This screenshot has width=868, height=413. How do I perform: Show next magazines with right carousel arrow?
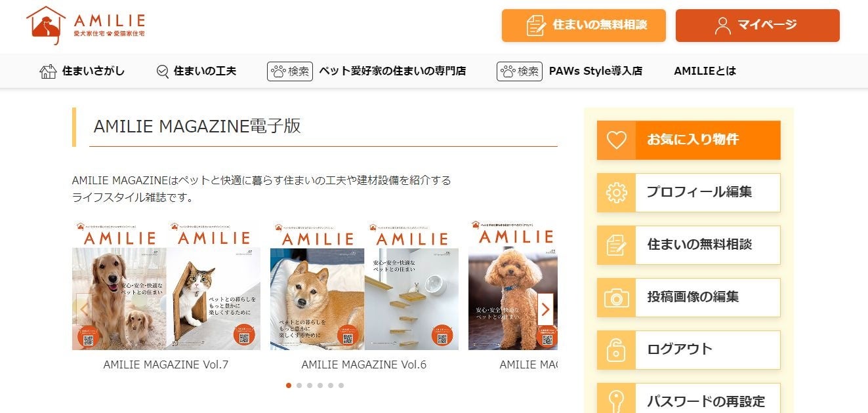pyautogui.click(x=545, y=309)
